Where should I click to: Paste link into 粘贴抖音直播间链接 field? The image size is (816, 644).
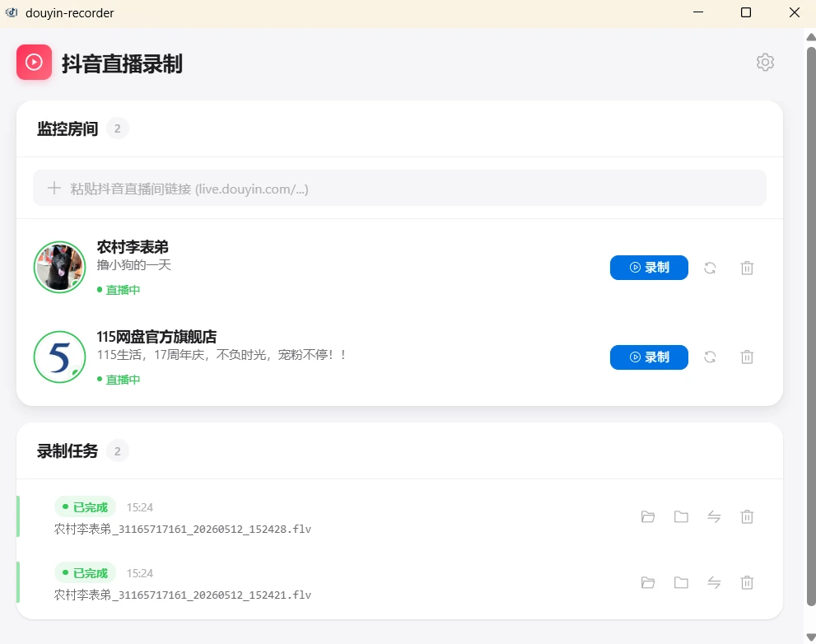pos(399,188)
